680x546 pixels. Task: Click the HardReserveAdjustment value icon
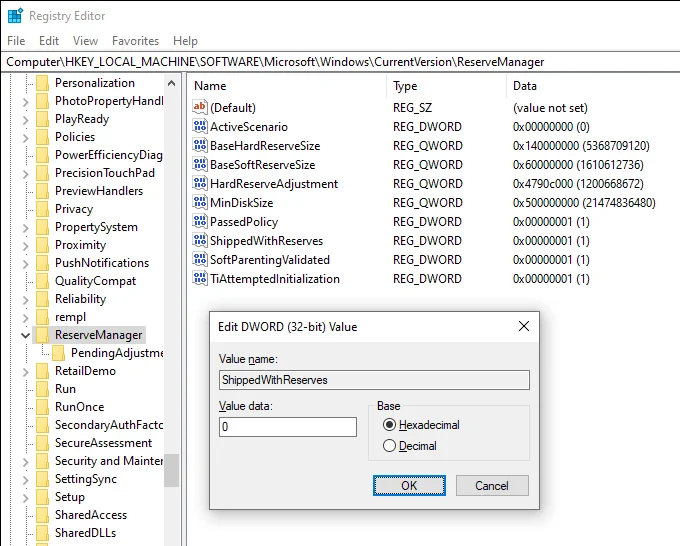point(199,183)
